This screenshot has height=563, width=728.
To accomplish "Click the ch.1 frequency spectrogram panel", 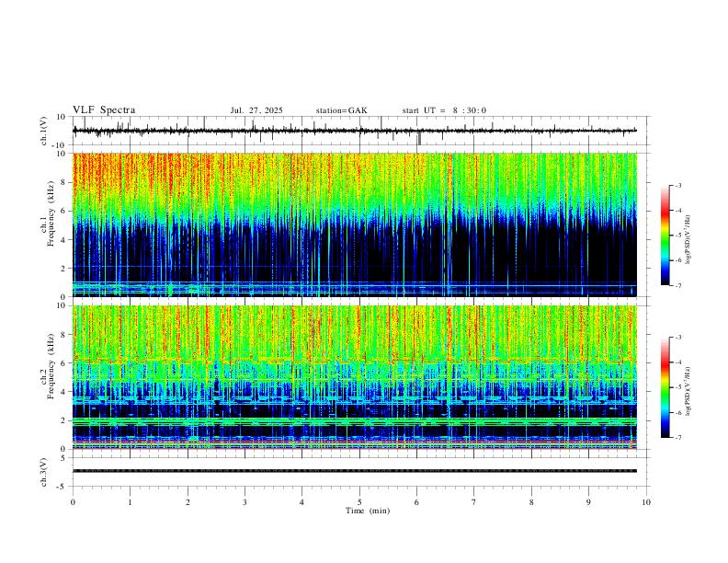I will pos(355,224).
